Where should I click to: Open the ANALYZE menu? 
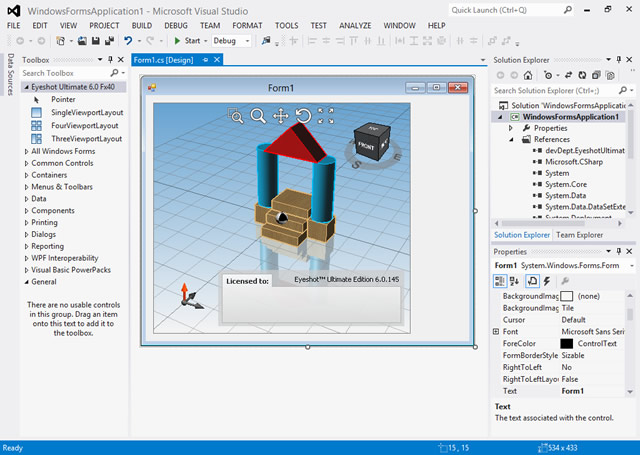tap(355, 25)
